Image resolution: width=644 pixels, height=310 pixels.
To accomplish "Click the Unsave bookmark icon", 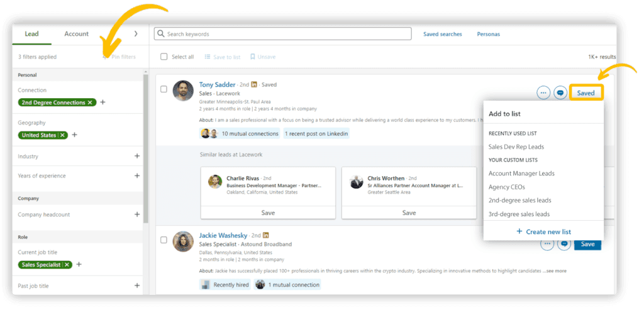I will point(253,57).
